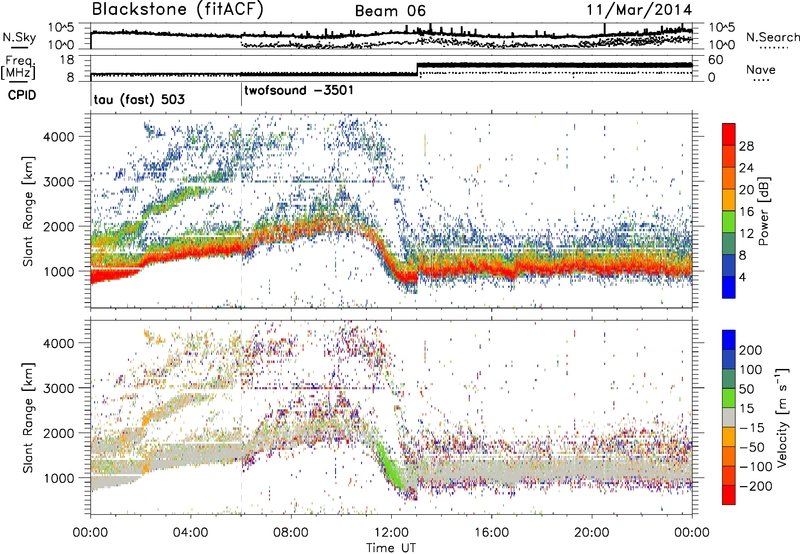
Task: Click the "-50" label on Velocity colorbar
Action: tap(751, 447)
